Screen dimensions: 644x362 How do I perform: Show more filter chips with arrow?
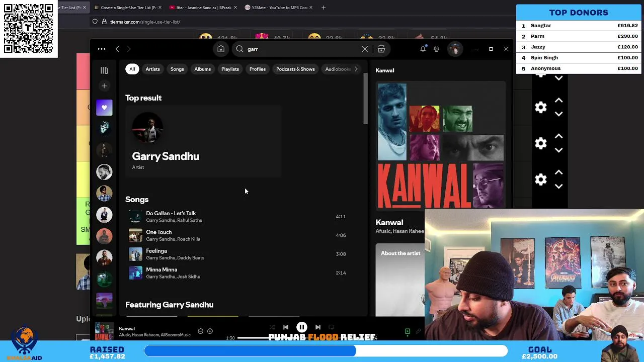(x=356, y=69)
